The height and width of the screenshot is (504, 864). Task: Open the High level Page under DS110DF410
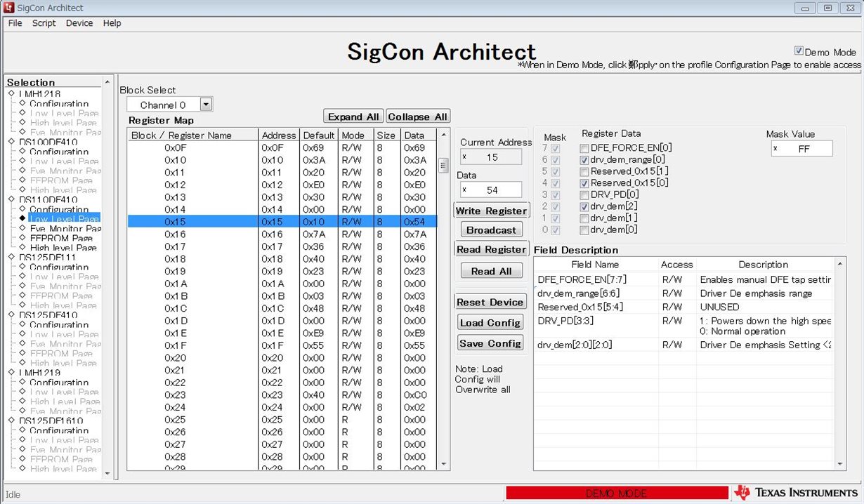(x=63, y=248)
